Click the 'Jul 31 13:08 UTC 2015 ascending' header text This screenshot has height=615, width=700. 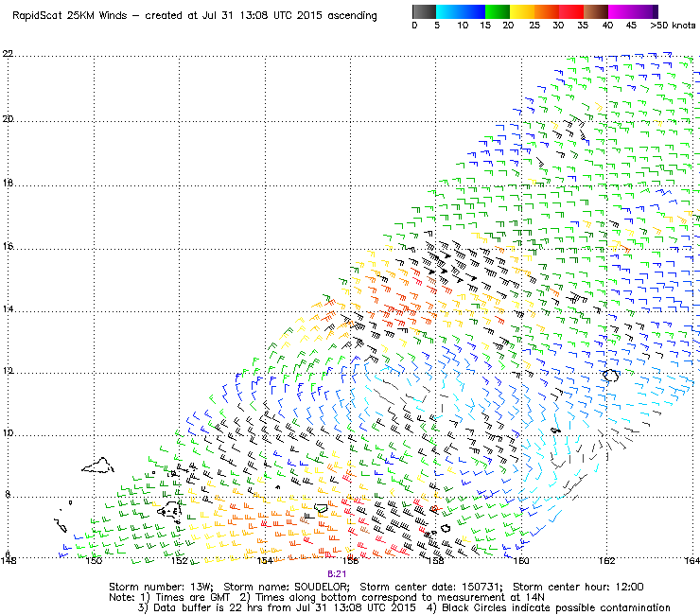pos(289,16)
